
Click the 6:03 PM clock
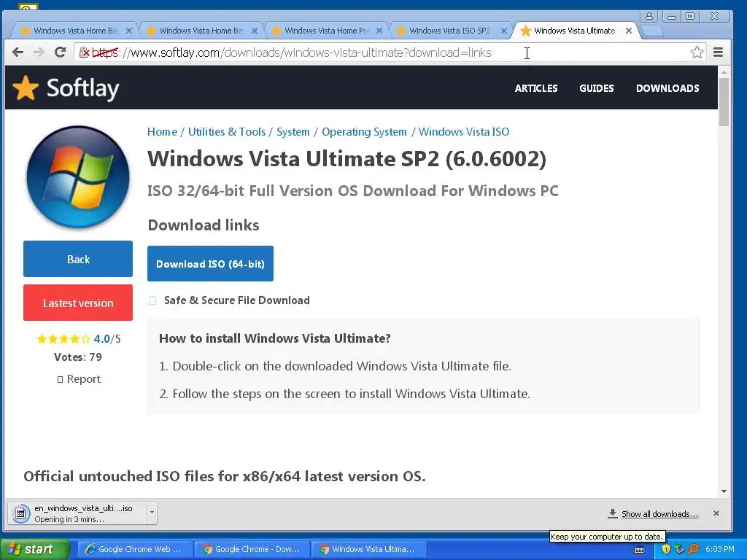[x=720, y=549]
